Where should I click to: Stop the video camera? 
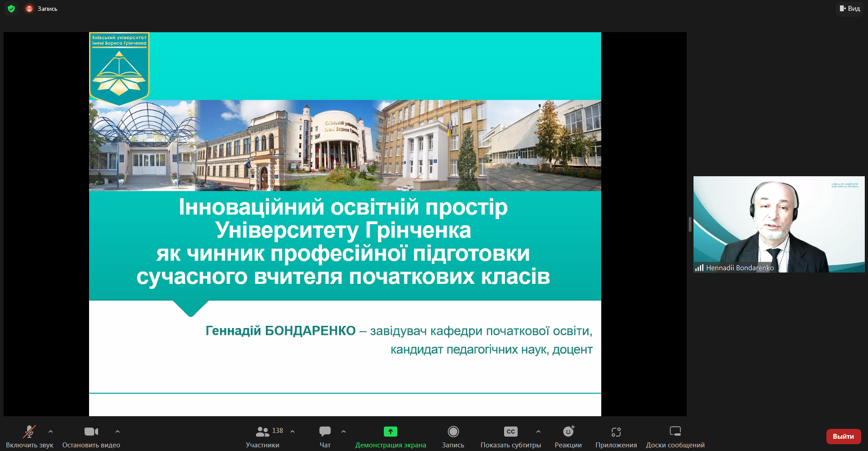(x=91, y=432)
